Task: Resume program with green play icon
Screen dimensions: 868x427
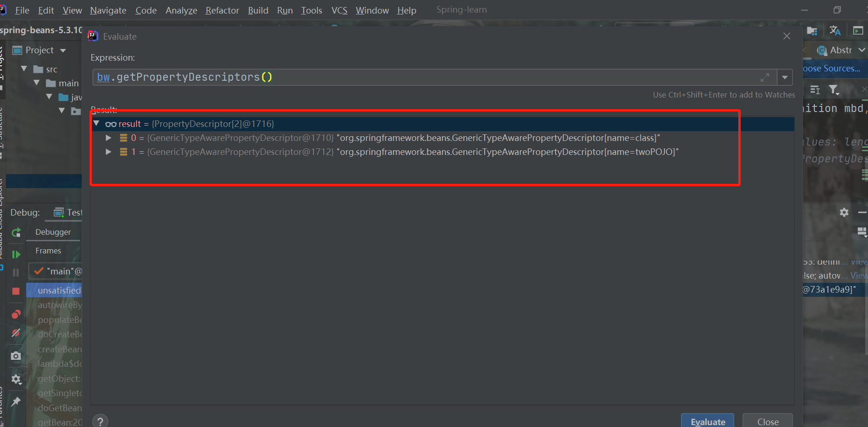Action: point(16,254)
